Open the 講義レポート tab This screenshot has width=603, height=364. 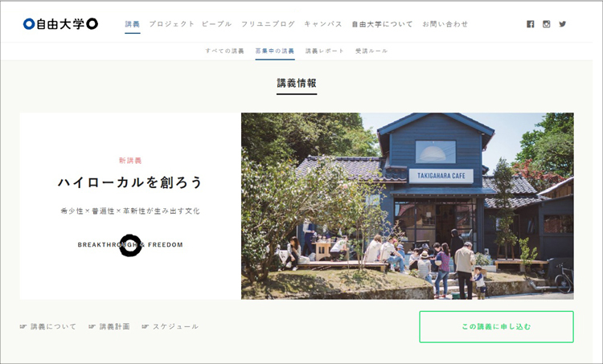point(325,51)
